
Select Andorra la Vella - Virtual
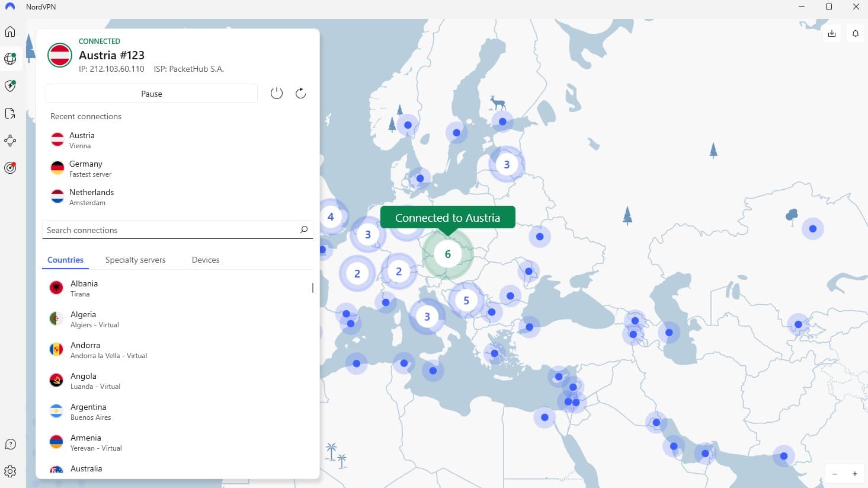[177, 350]
